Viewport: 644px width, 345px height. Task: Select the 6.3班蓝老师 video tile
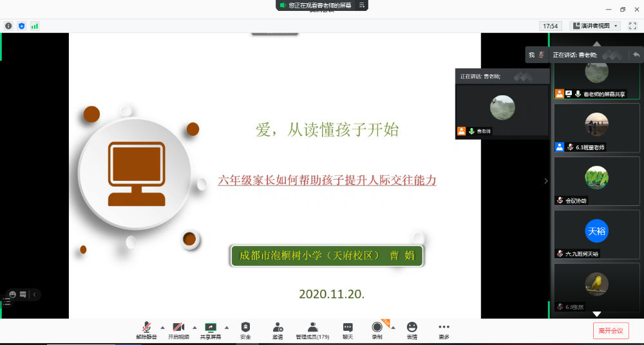tap(597, 127)
